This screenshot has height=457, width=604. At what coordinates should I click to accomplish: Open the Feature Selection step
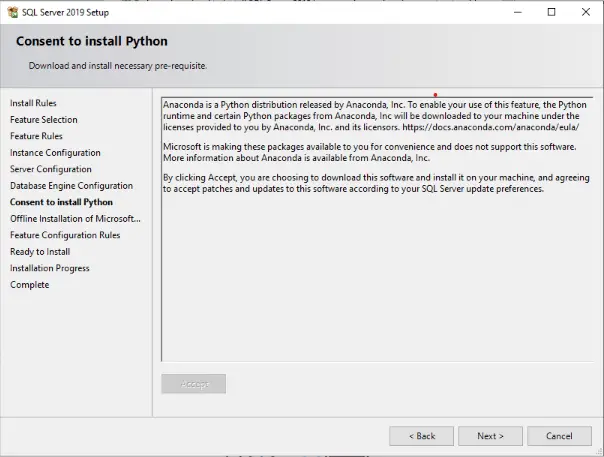[x=44, y=120]
